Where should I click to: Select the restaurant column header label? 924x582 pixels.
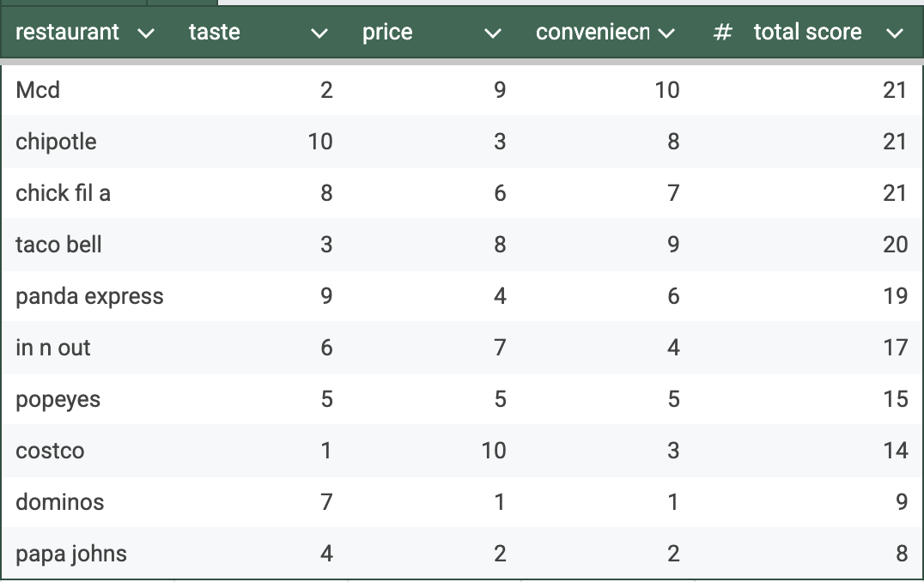[67, 33]
